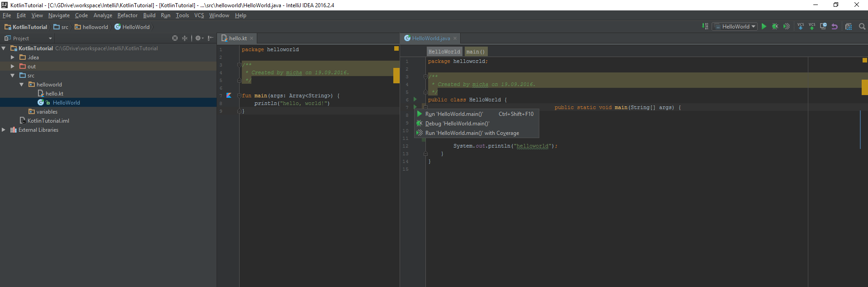Choose Debug 'HelloWorld.main()' from popup
868x287 pixels.
tap(476, 124)
